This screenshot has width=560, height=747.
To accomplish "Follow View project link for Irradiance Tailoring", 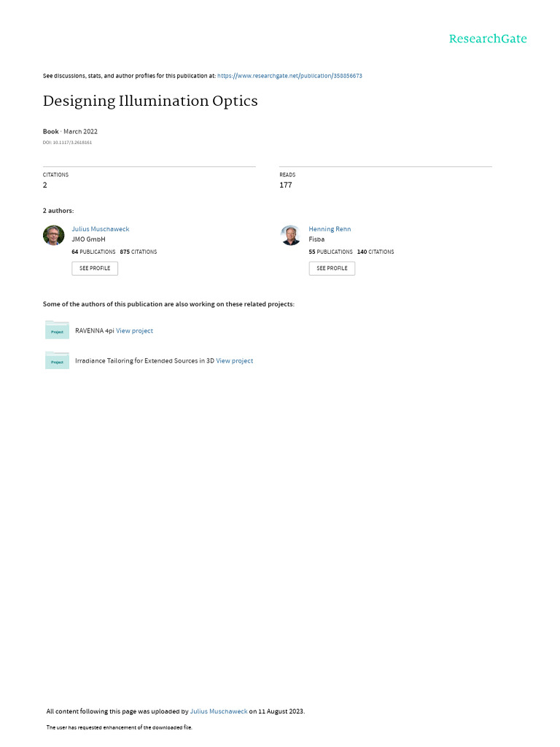I will tap(234, 360).
